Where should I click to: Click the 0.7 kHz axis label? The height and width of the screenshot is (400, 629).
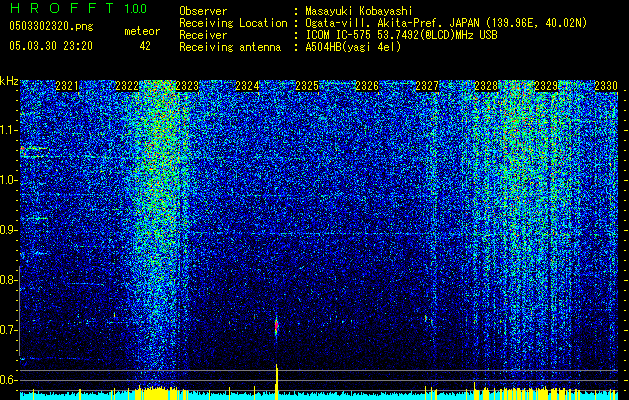tap(8, 330)
